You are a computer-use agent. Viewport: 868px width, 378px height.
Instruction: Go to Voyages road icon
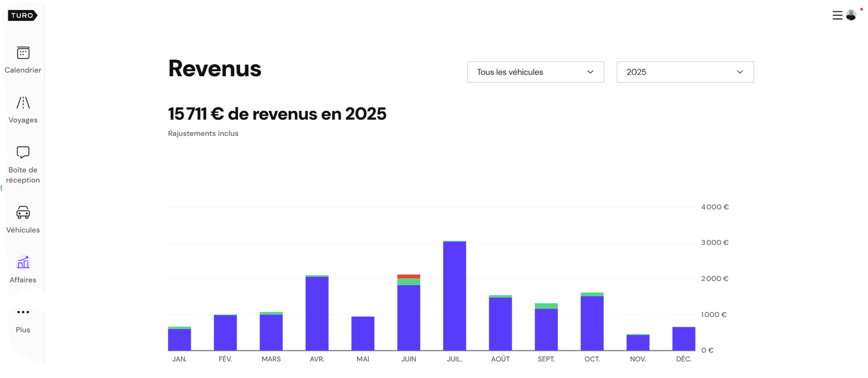(23, 103)
